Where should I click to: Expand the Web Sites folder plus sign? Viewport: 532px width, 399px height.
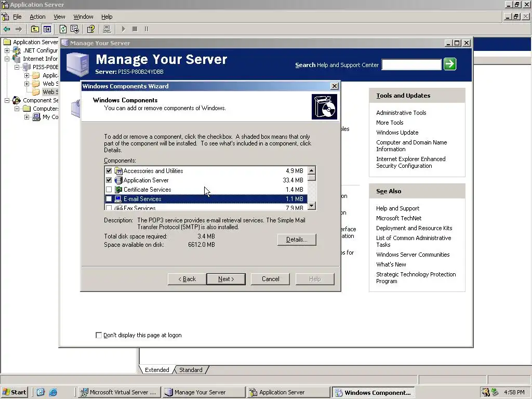pyautogui.click(x=26, y=84)
